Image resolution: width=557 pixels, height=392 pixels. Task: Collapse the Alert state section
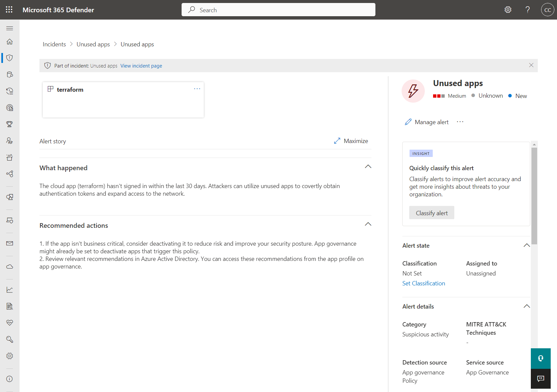[x=527, y=245]
